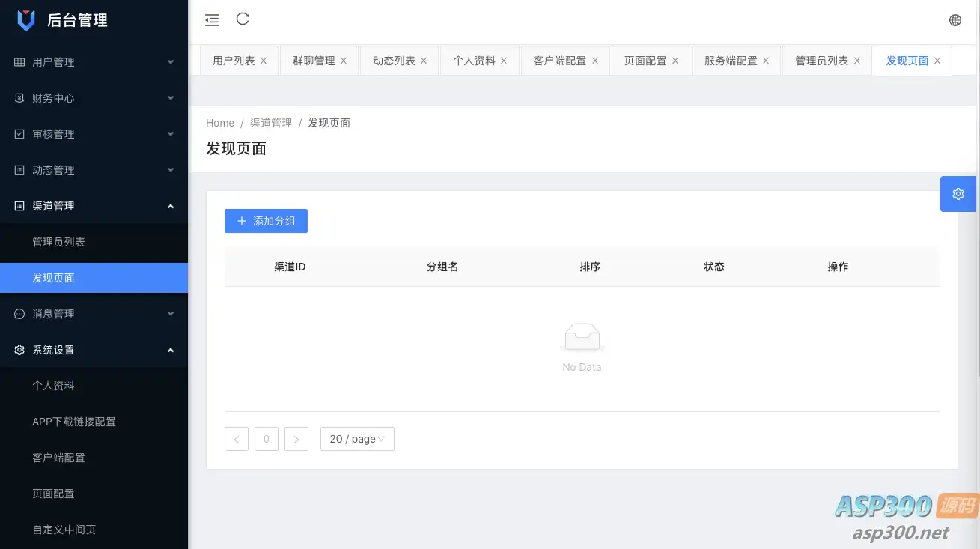Open the 20 / page size dropdown

pyautogui.click(x=357, y=439)
